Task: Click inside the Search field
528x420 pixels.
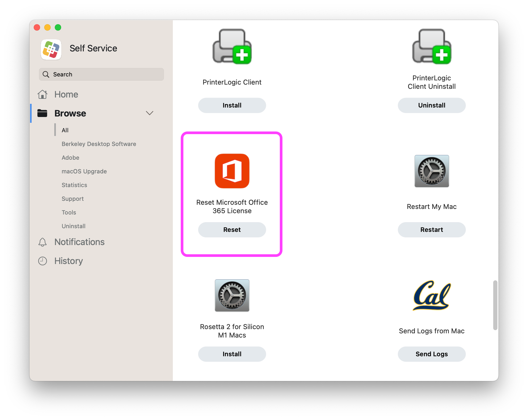Action: pyautogui.click(x=101, y=74)
